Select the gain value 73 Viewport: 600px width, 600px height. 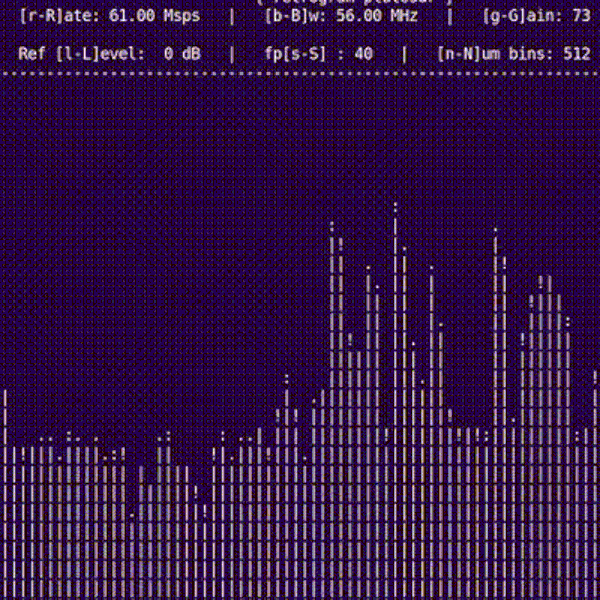pyautogui.click(x=581, y=16)
